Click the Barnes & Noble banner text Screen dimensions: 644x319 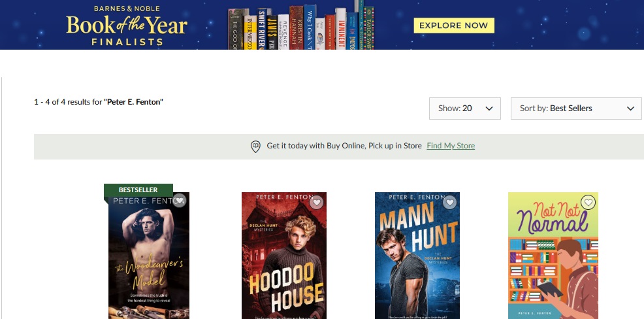pos(127,8)
